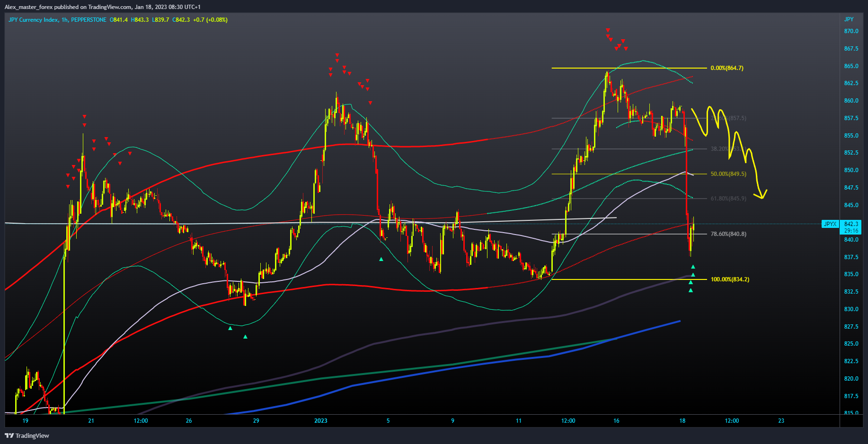
Task: Click the 857.5 price axis label
Action: [x=851, y=118]
